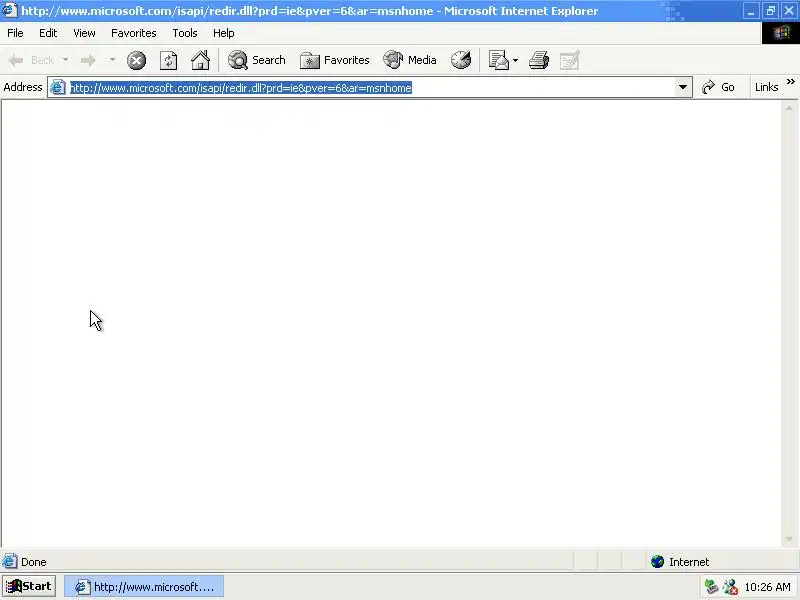This screenshot has height=600, width=800.
Task: Open the Edit menu
Action: pos(48,33)
